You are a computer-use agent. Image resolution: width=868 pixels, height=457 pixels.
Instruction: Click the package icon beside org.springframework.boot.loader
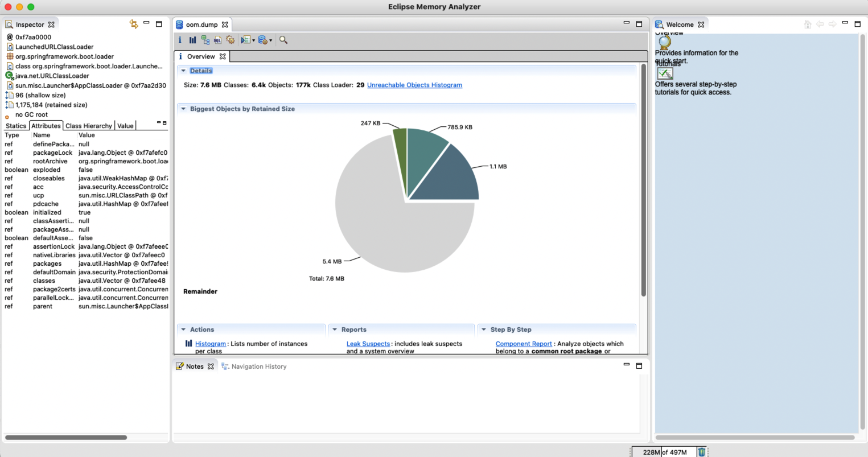coord(10,56)
